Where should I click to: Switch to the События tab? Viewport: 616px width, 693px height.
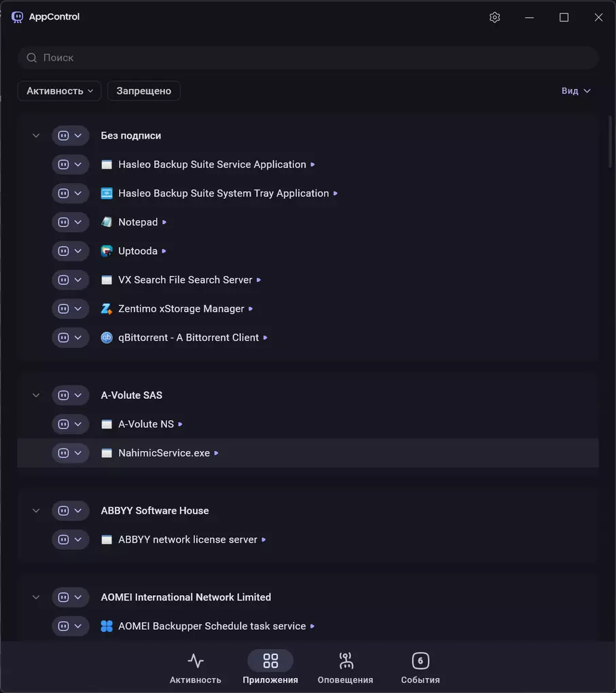(420, 669)
